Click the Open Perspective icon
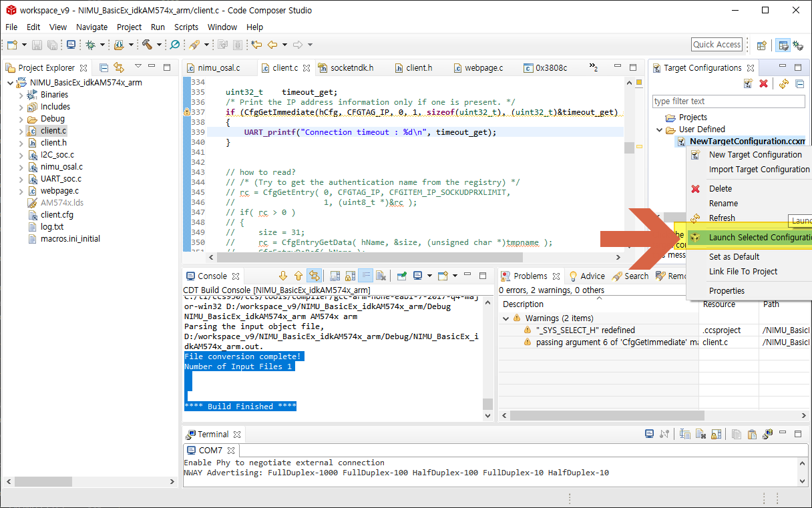The height and width of the screenshot is (508, 812). [761, 45]
